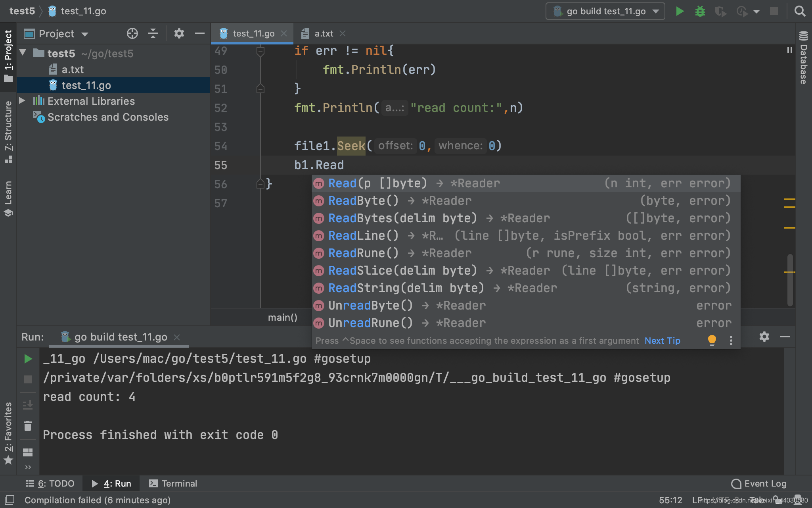
Task: Clear Run console with trash icon
Action: point(28,426)
